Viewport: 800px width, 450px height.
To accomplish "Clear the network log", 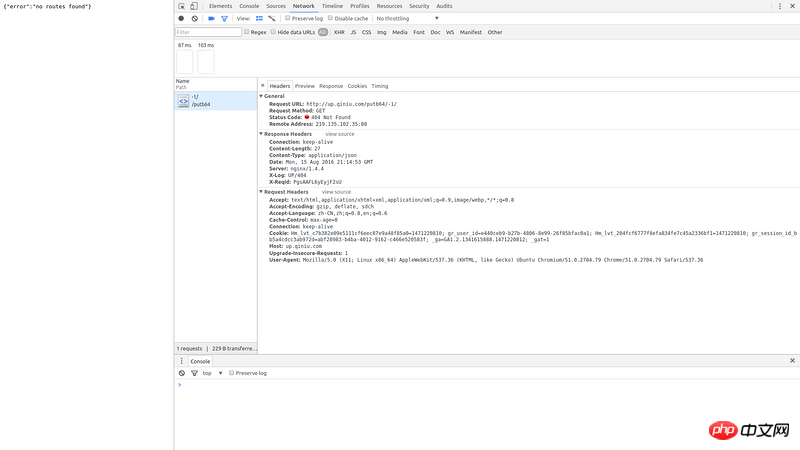I will pos(194,18).
